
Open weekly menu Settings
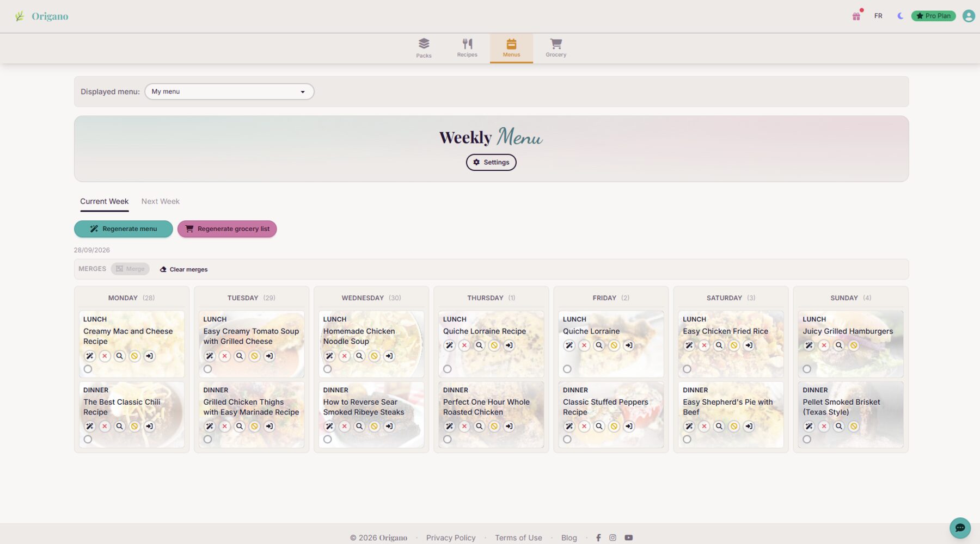pyautogui.click(x=491, y=162)
